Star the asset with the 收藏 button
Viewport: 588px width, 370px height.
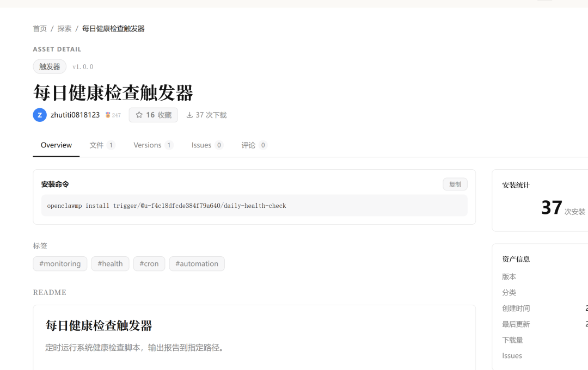pyautogui.click(x=153, y=115)
